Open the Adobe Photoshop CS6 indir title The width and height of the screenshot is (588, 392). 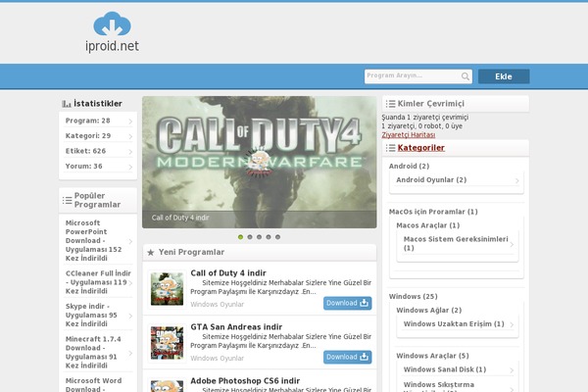tap(245, 381)
